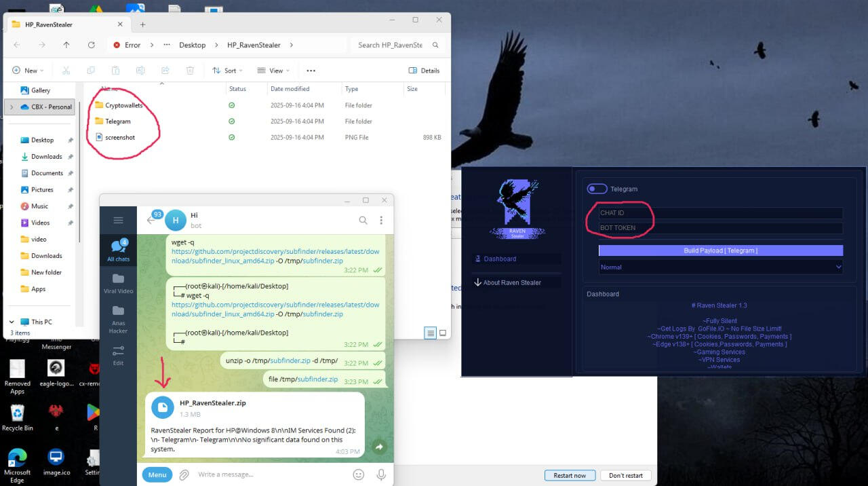Click the Share icon in Explorer toolbar
The width and height of the screenshot is (868, 486).
click(x=165, y=71)
